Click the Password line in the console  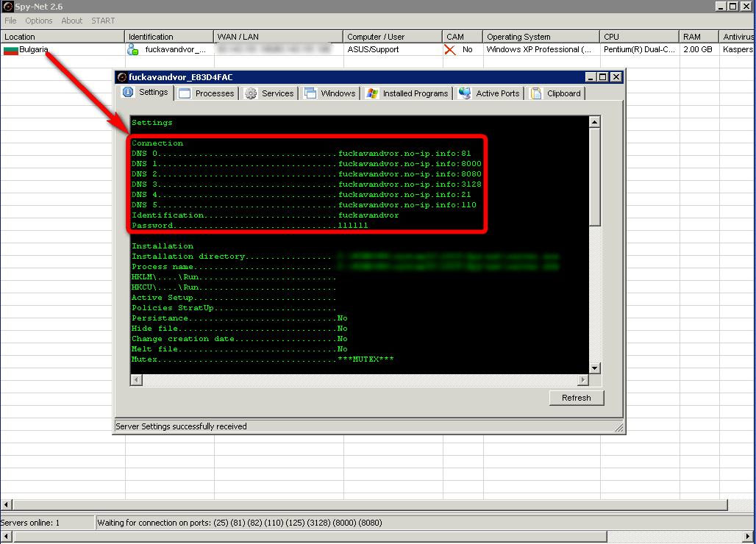[250, 226]
